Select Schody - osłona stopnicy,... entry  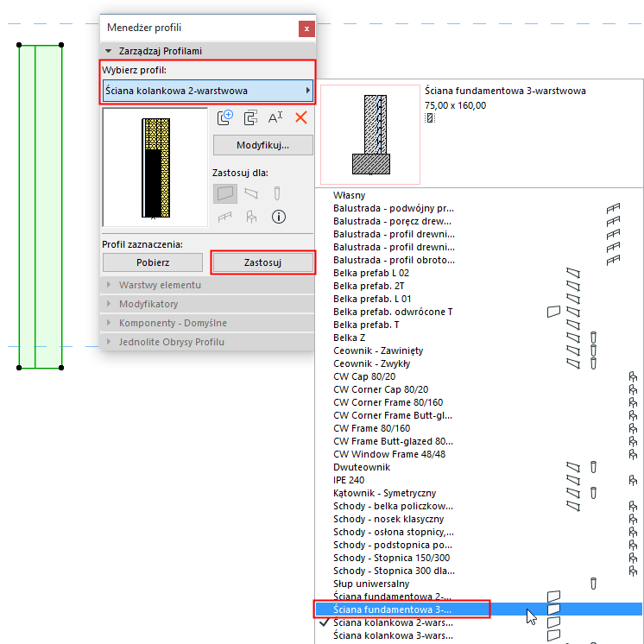pyautogui.click(x=478, y=532)
